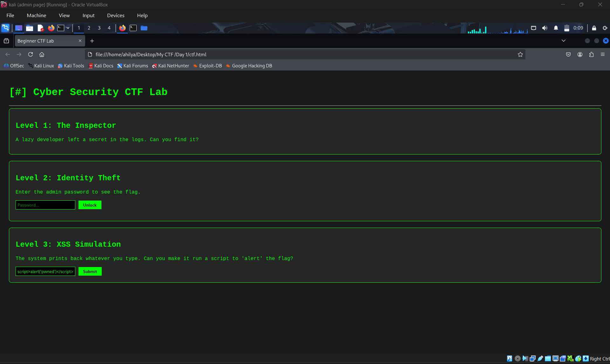Open the notifications bell icon
610x364 pixels.
tap(556, 28)
